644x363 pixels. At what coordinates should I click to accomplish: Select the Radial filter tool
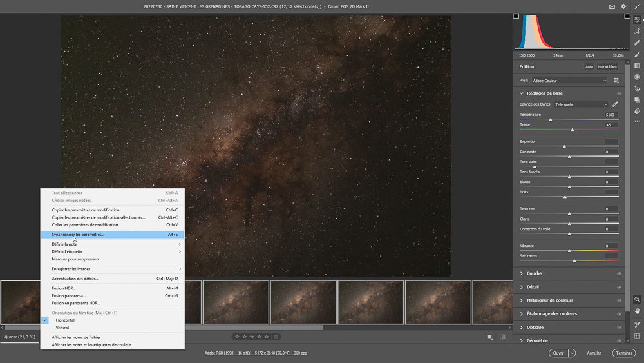637,77
